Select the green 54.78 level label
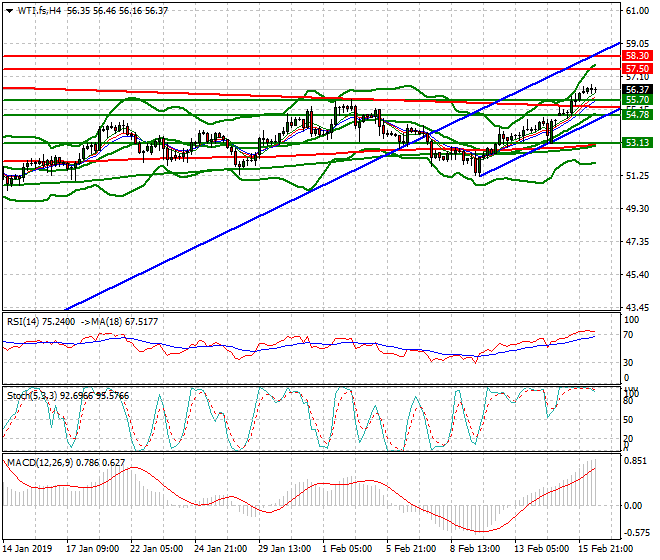This screenshot has width=660, height=560. [637, 115]
